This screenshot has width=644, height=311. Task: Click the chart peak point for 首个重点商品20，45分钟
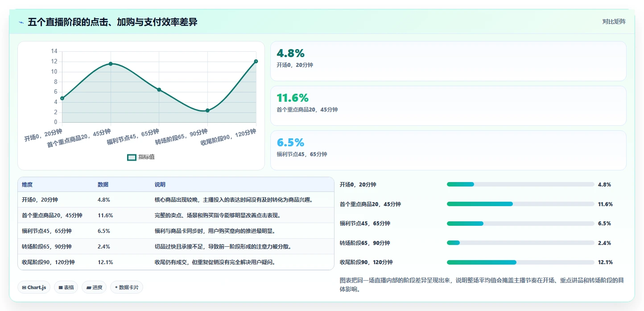click(111, 64)
